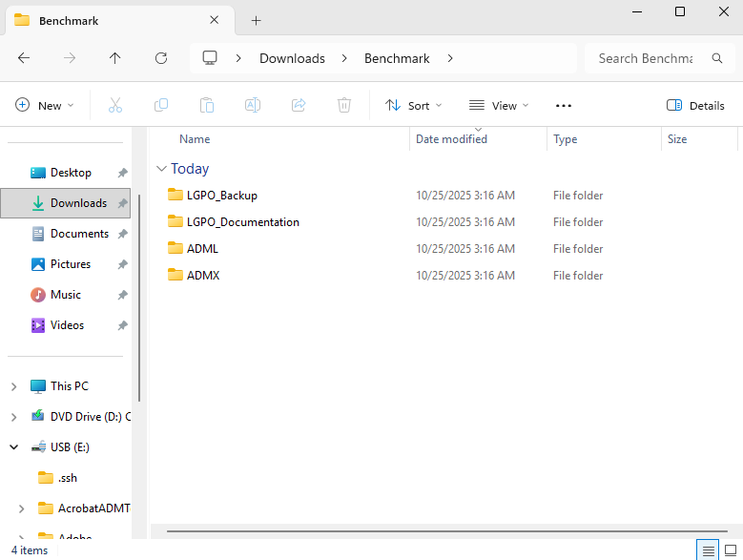743x560 pixels.
Task: Open the See more ellipsis menu
Action: 563,106
